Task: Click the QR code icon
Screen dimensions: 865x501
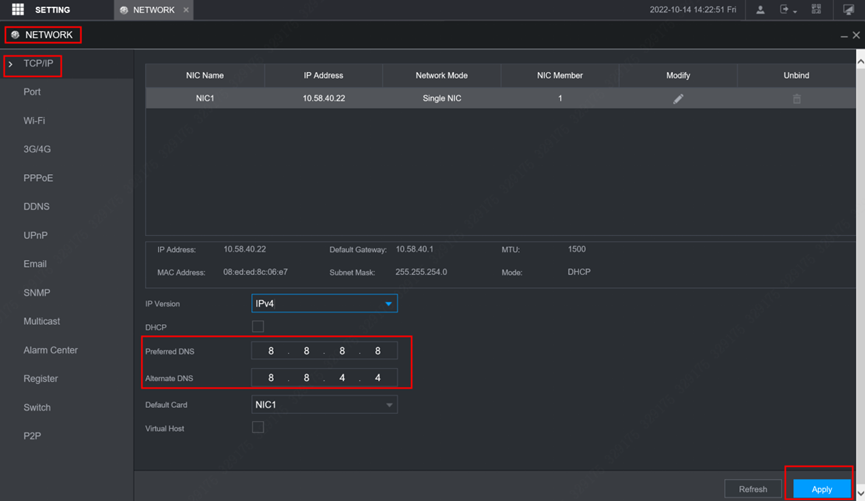Action: pos(816,10)
